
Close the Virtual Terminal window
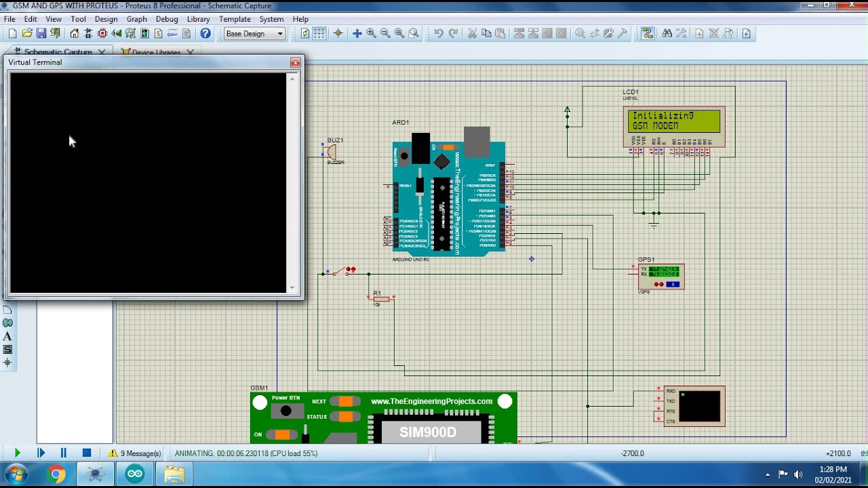coord(295,62)
